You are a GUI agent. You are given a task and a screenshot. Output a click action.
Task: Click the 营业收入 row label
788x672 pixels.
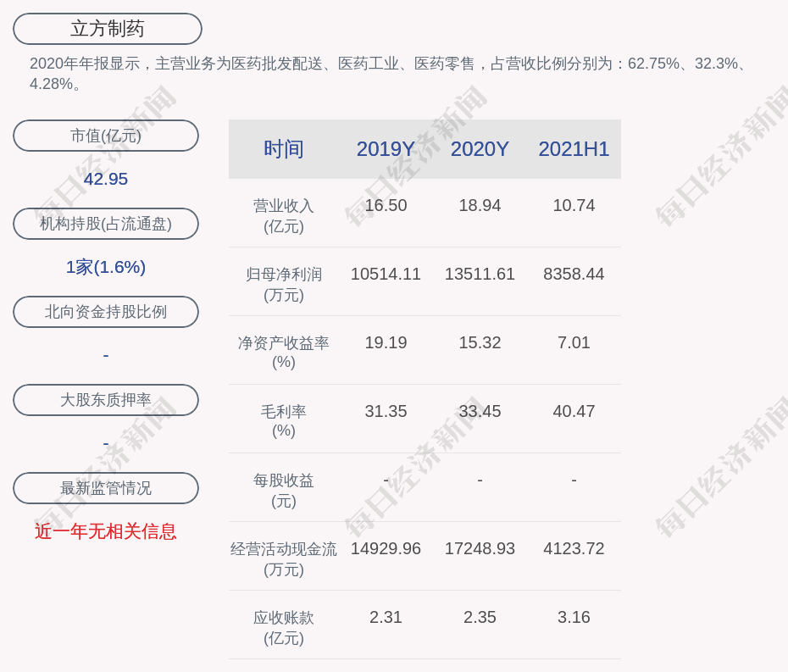(x=283, y=215)
